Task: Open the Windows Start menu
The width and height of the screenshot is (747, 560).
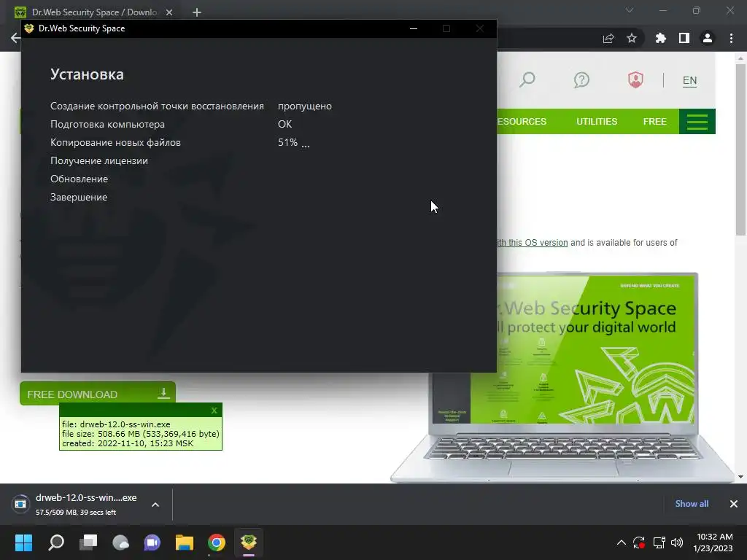Action: point(23,542)
